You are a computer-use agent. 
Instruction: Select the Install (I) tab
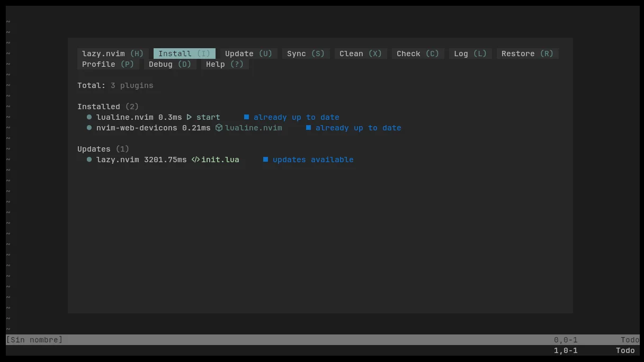(184, 54)
